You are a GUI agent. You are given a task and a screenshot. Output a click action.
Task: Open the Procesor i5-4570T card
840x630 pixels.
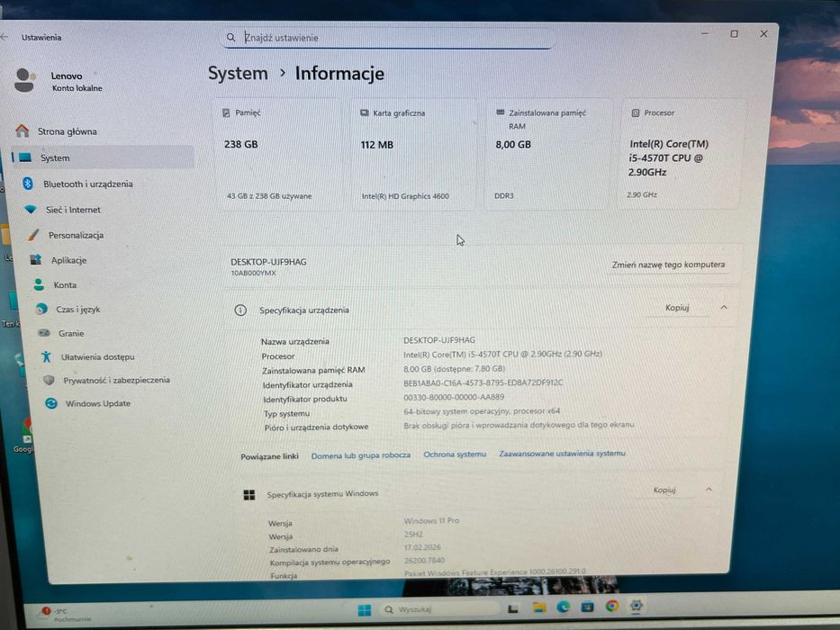[682, 154]
